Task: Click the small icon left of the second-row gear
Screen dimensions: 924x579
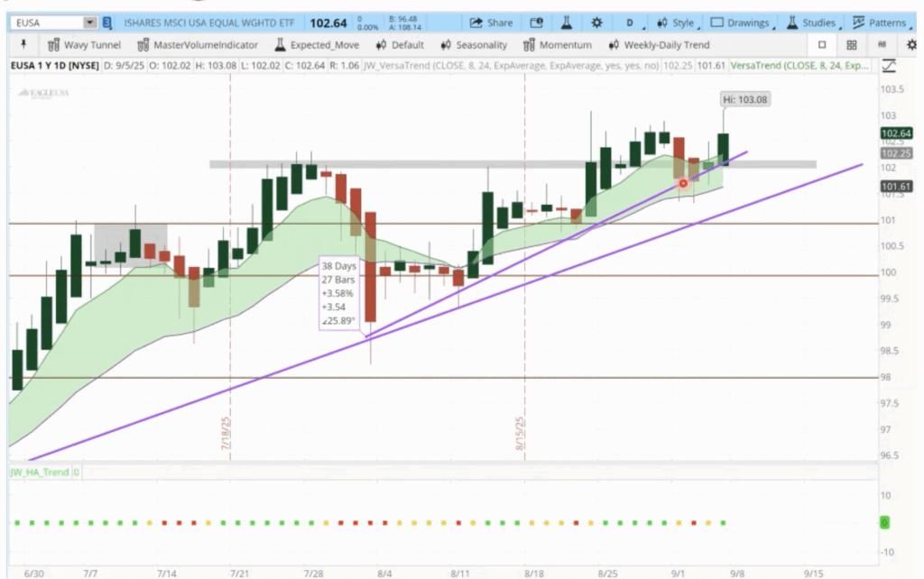Action: coord(882,45)
